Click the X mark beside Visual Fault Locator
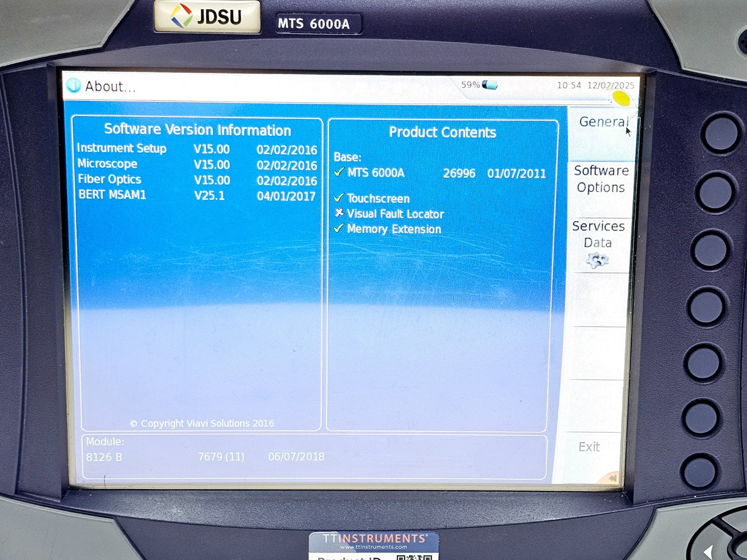 click(x=339, y=213)
